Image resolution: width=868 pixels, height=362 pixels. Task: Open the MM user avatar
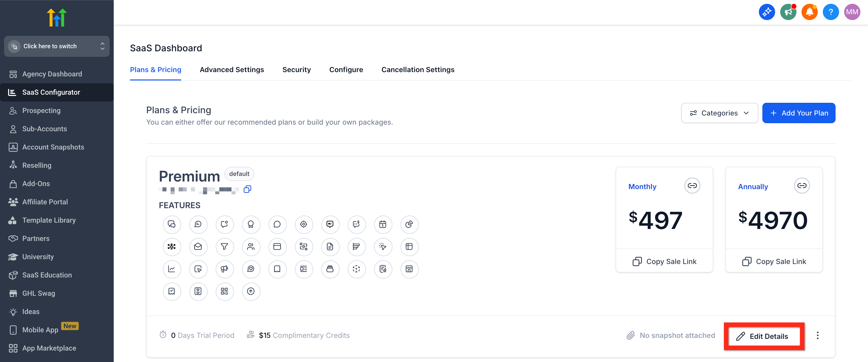(x=852, y=12)
